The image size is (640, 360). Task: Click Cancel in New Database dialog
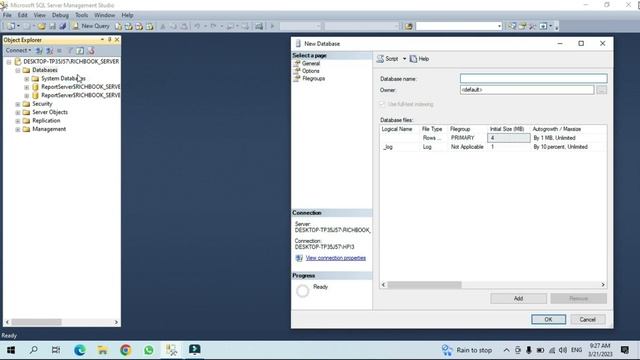click(588, 319)
